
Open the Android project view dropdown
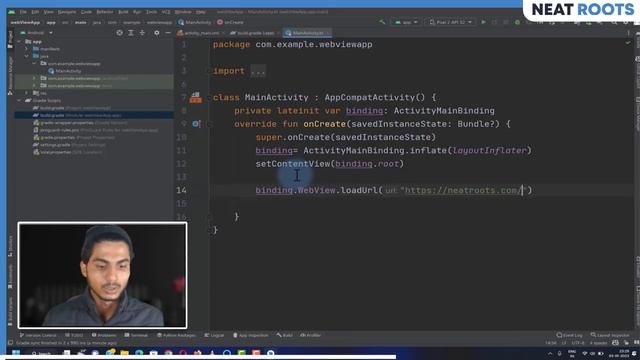click(36, 33)
